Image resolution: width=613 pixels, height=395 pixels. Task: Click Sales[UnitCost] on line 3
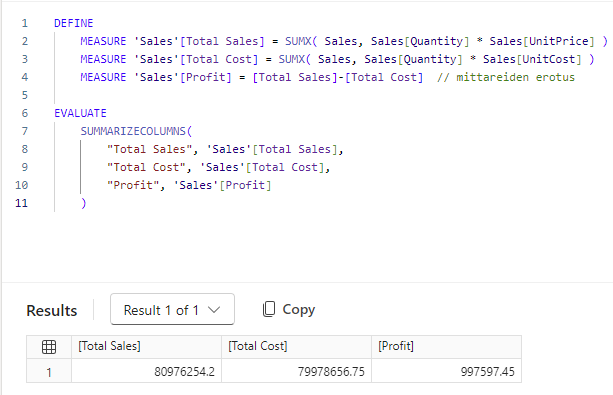pos(532,59)
